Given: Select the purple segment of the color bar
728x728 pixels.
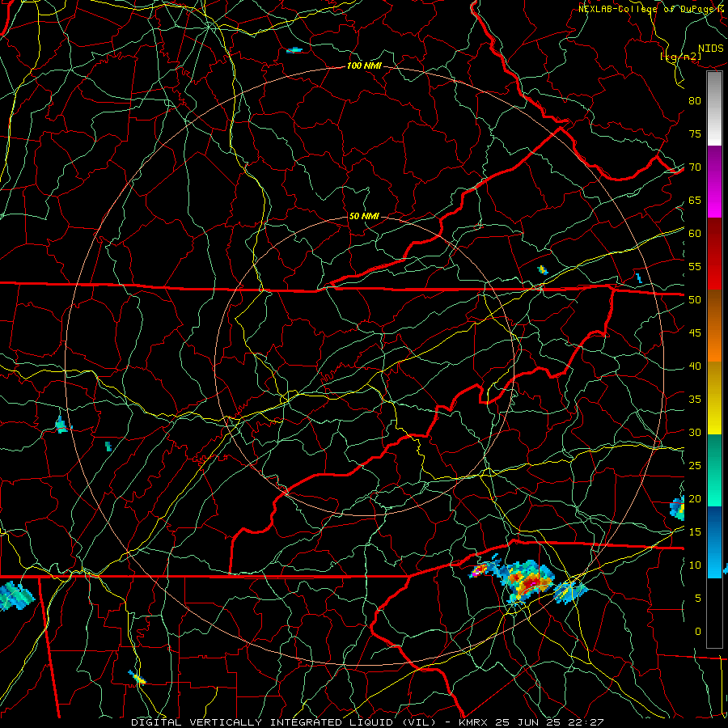Looking at the screenshot, I should [x=714, y=165].
